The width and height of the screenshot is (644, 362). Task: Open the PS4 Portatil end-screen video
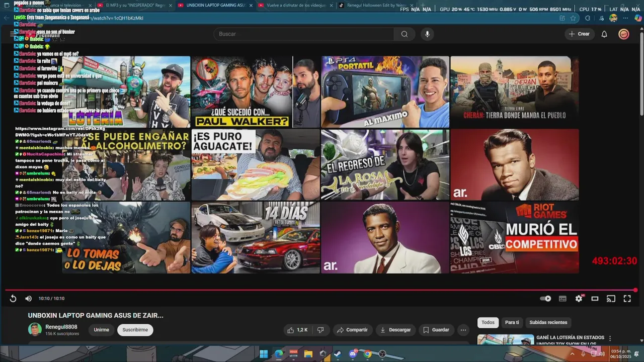pyautogui.click(x=385, y=92)
